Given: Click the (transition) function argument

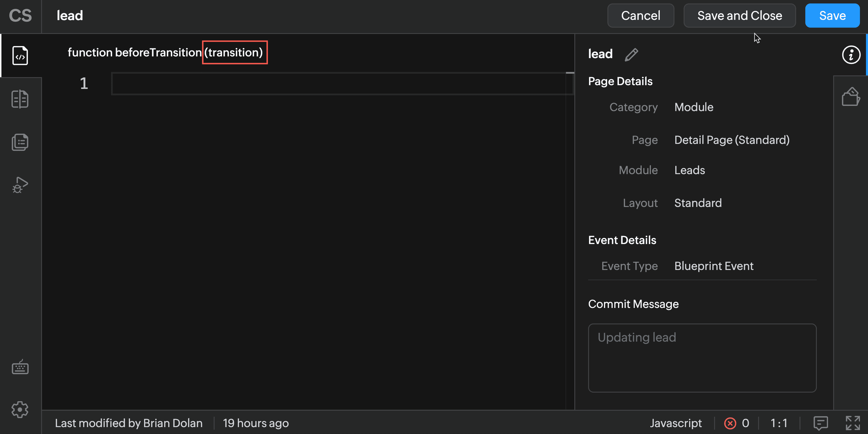Looking at the screenshot, I should 234,52.
